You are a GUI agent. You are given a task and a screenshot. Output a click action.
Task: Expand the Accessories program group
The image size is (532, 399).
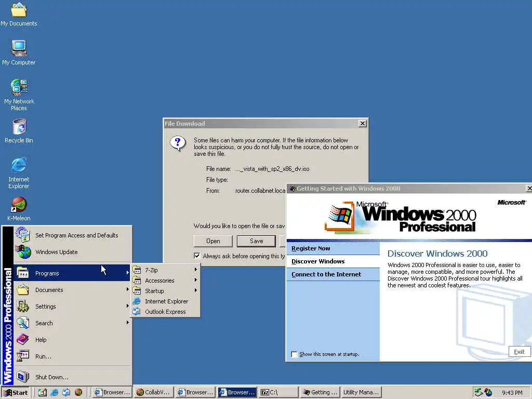click(x=166, y=280)
